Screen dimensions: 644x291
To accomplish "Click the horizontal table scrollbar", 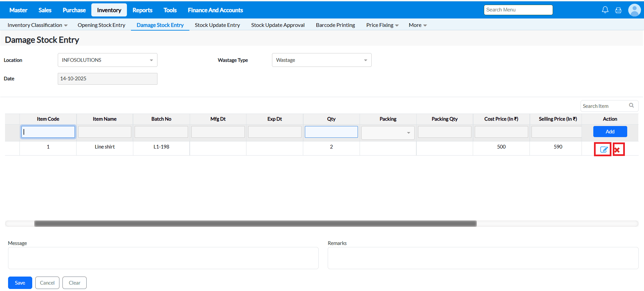I will click(255, 224).
